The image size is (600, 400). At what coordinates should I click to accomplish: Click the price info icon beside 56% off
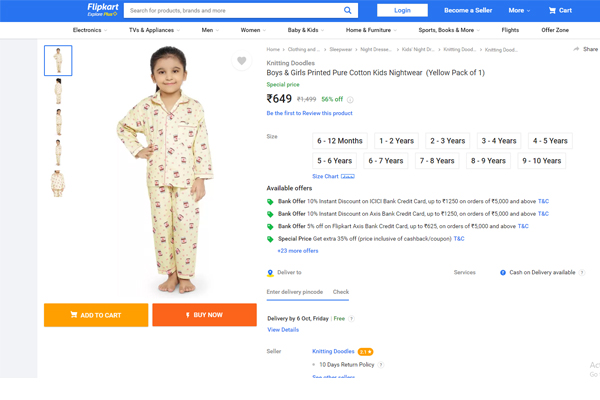(350, 100)
